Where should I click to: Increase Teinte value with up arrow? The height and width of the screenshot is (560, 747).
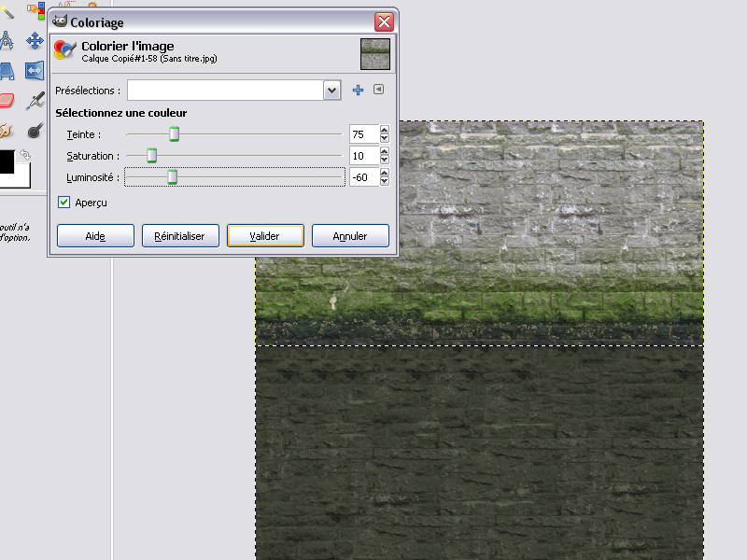[x=385, y=131]
